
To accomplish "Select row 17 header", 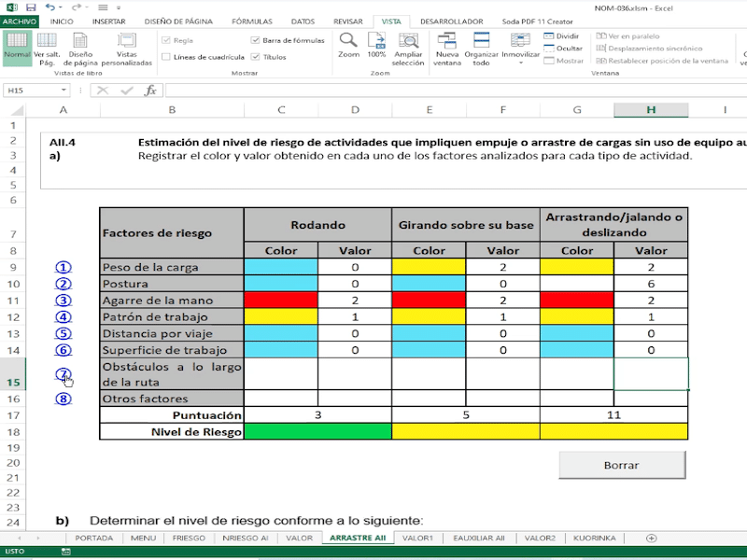I will click(x=13, y=415).
